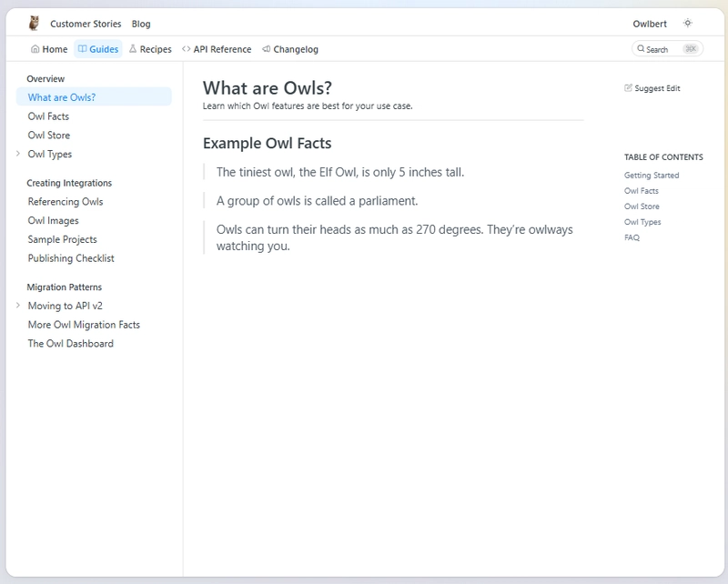Click the ⌘K shortcut badge in search

[691, 49]
